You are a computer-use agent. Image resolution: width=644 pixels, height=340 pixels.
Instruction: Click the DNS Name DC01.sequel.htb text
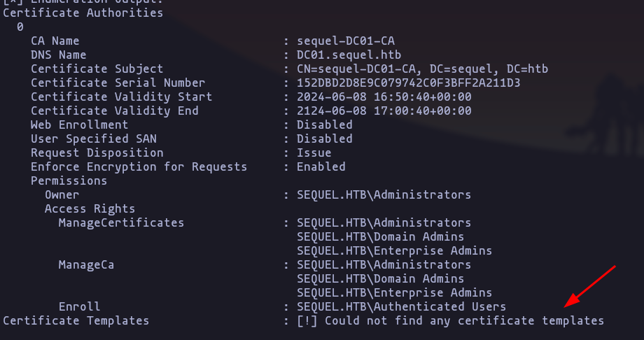349,55
